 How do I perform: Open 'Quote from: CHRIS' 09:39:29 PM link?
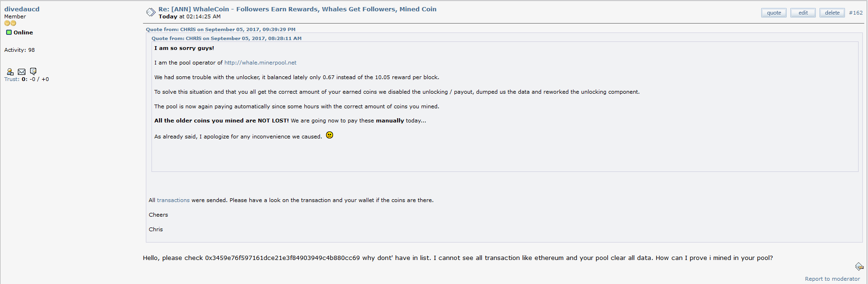click(x=221, y=29)
